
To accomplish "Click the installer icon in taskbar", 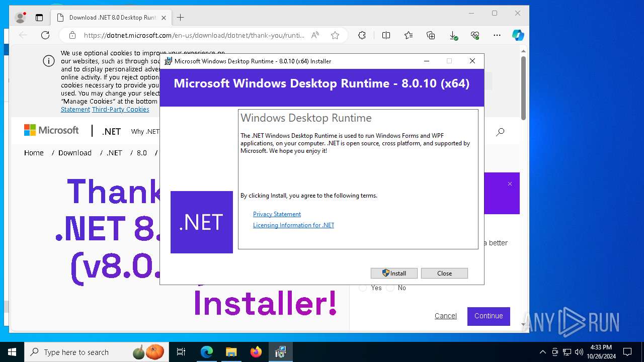I will tap(280, 352).
